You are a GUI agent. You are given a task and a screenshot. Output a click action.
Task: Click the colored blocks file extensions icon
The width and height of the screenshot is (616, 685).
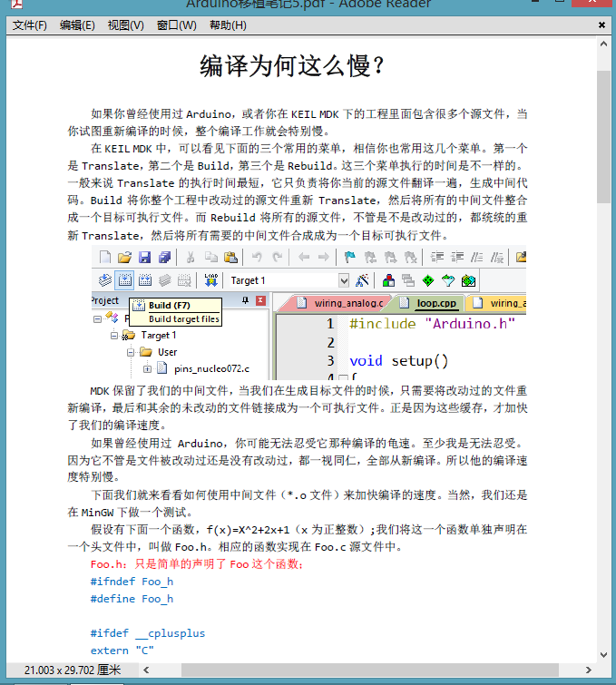click(388, 280)
